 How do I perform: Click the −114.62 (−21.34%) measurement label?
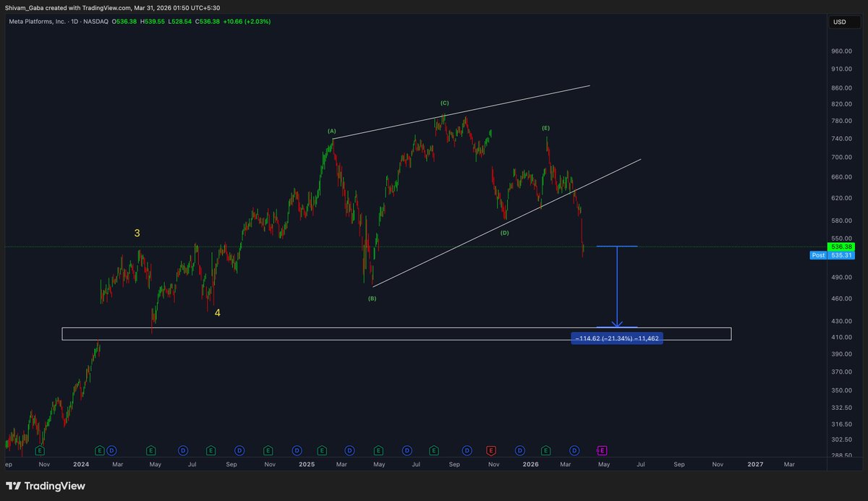coord(616,338)
